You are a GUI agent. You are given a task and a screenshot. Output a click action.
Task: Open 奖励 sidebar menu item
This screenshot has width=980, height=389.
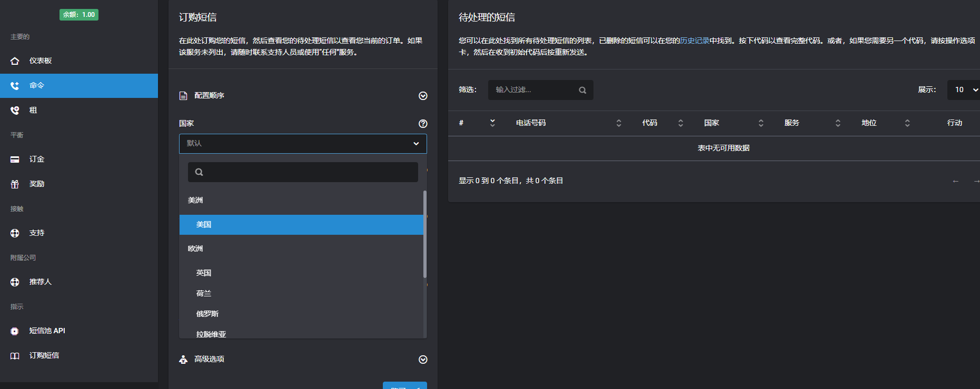coord(79,184)
